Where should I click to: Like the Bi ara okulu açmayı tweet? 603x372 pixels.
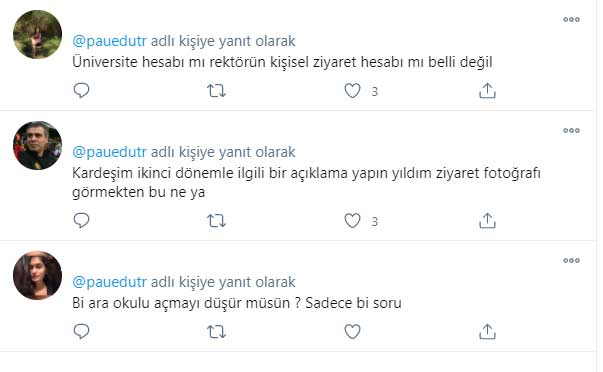point(352,332)
